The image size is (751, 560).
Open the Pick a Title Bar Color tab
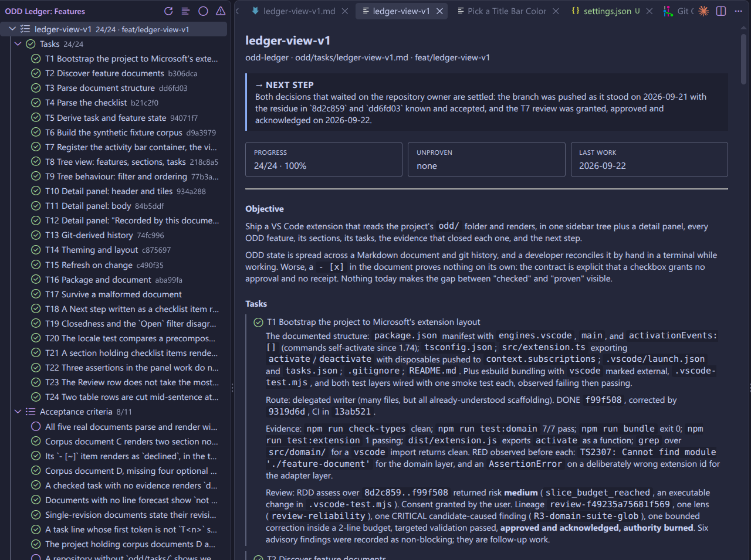point(507,11)
